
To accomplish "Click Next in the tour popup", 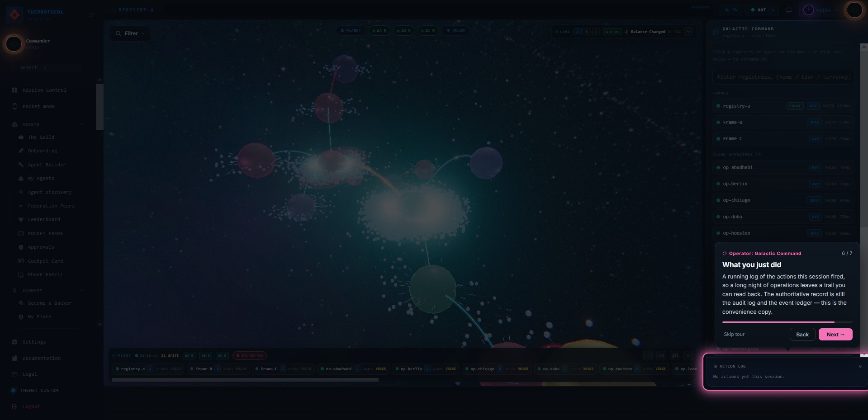I will pos(835,335).
